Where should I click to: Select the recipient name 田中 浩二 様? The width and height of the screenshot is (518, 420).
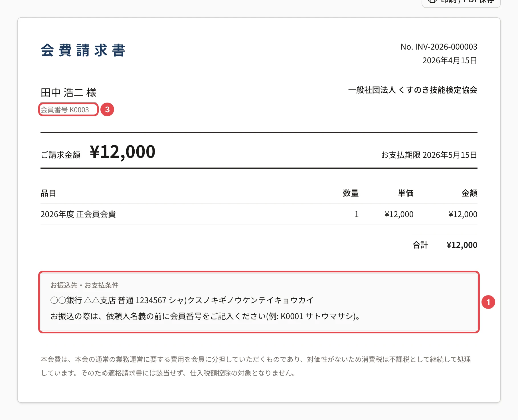68,93
